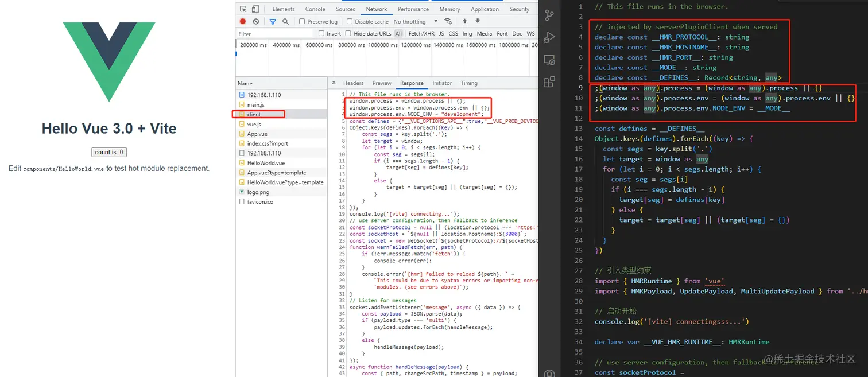Open VS Code Extensions view

pyautogui.click(x=549, y=81)
